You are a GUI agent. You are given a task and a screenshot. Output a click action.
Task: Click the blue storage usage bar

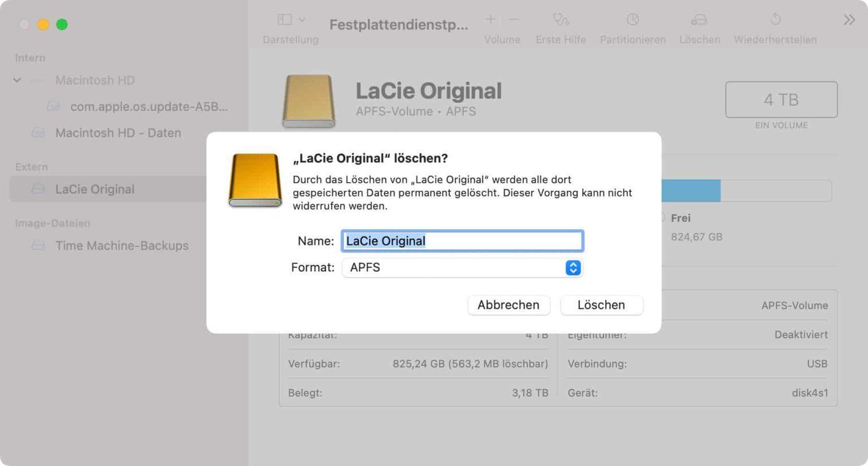pos(691,191)
